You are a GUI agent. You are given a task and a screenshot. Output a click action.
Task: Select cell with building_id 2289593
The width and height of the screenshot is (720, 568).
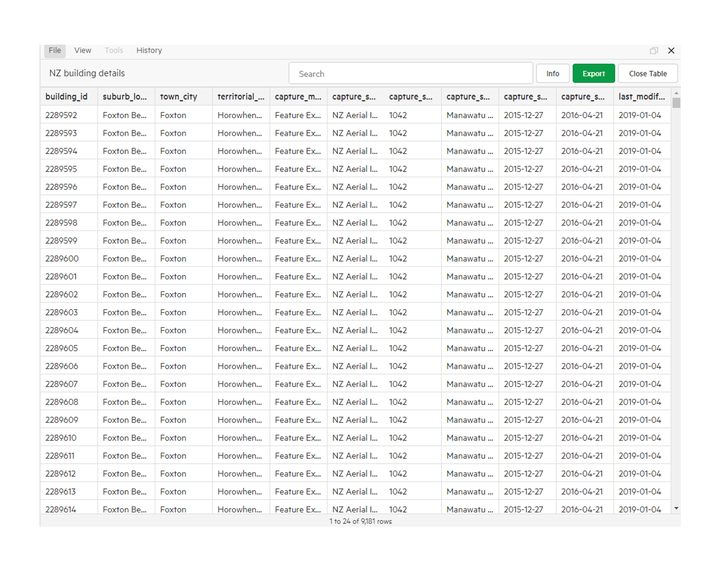pyautogui.click(x=68, y=133)
